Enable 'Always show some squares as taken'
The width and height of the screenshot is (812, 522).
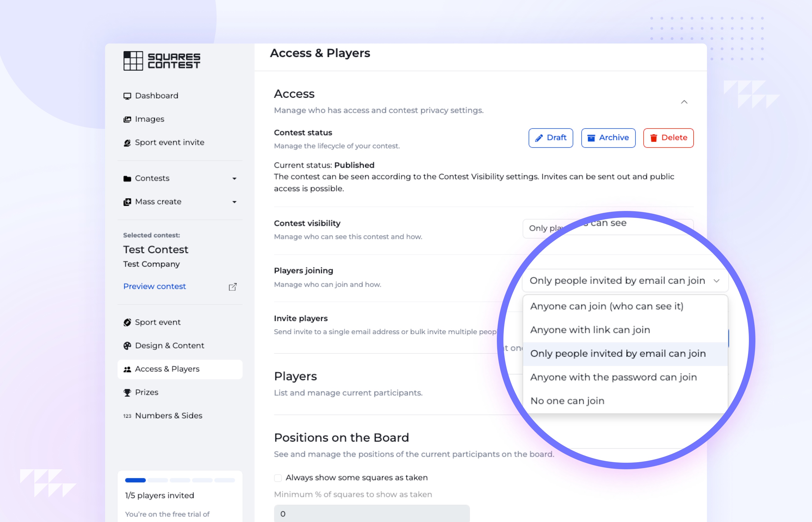[x=278, y=478]
